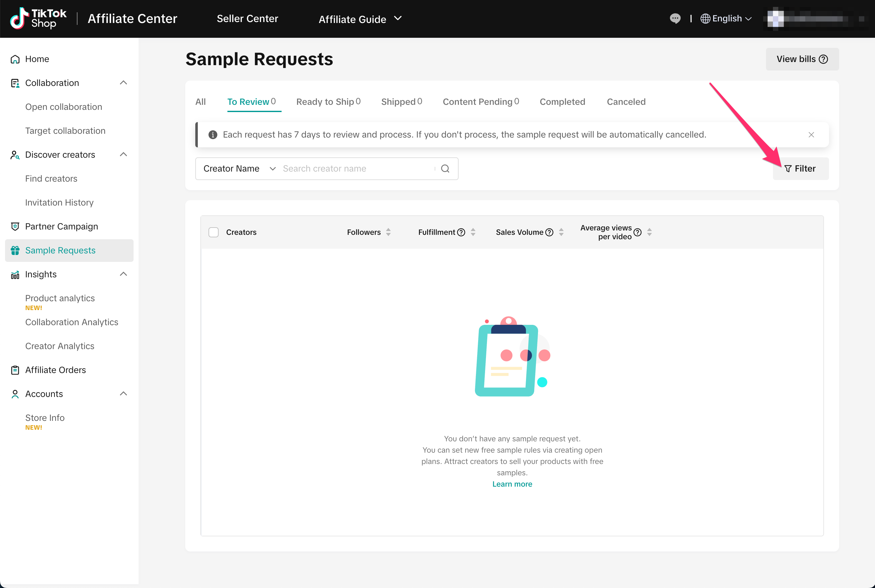Click the View bills button
This screenshot has width=875, height=588.
[802, 59]
